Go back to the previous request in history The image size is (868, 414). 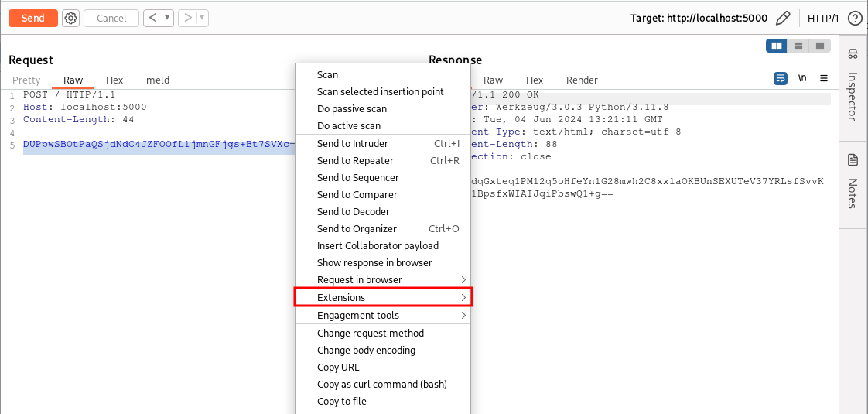(x=152, y=18)
